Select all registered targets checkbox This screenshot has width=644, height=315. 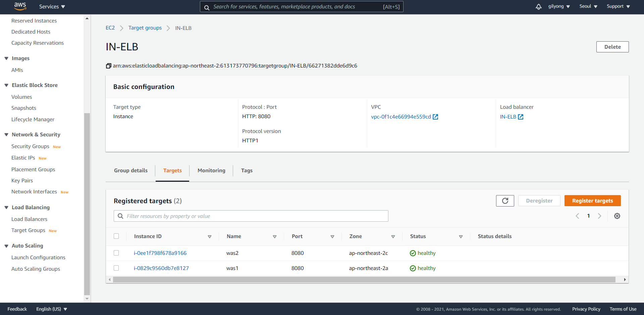tap(116, 236)
